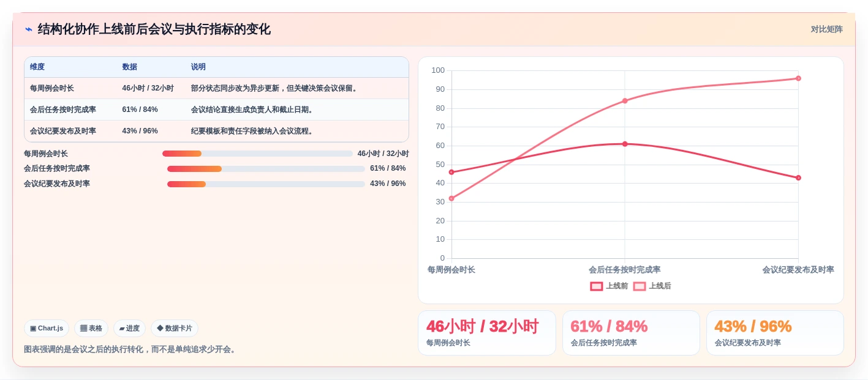The image size is (868, 380).
Task: Click the title 结构化协作上线前后会议与执行指标的变化
Action: [154, 29]
